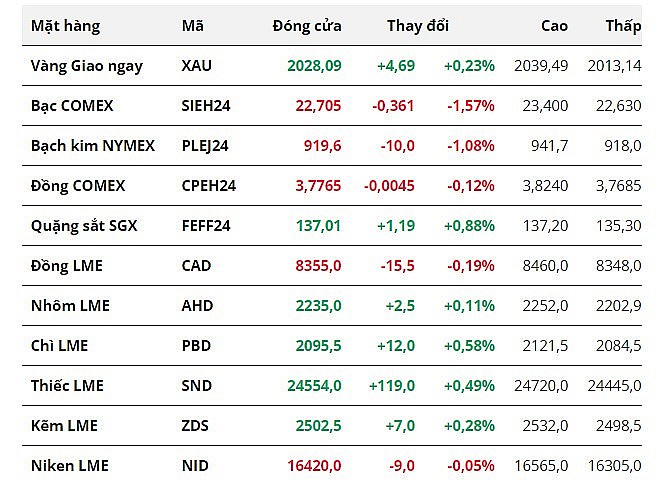The width and height of the screenshot is (667, 483).
Task: Click the Thiếc LME closing price 24554,0
Action: (x=315, y=385)
